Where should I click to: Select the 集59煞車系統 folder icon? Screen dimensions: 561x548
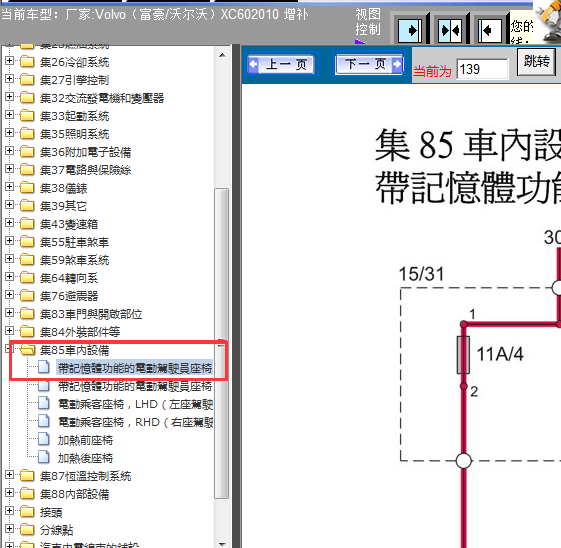(x=27, y=260)
